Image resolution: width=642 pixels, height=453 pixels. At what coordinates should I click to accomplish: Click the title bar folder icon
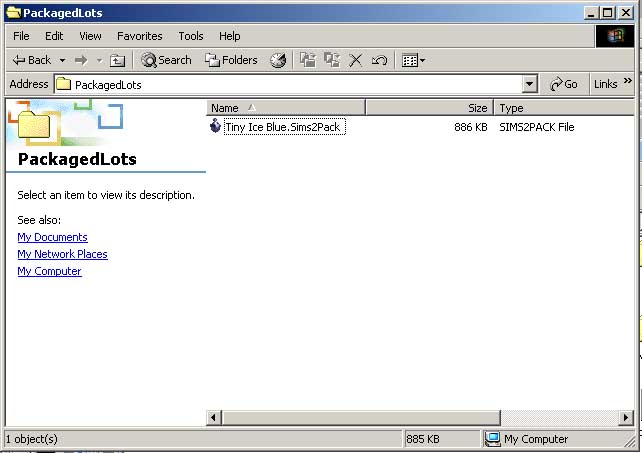14,12
